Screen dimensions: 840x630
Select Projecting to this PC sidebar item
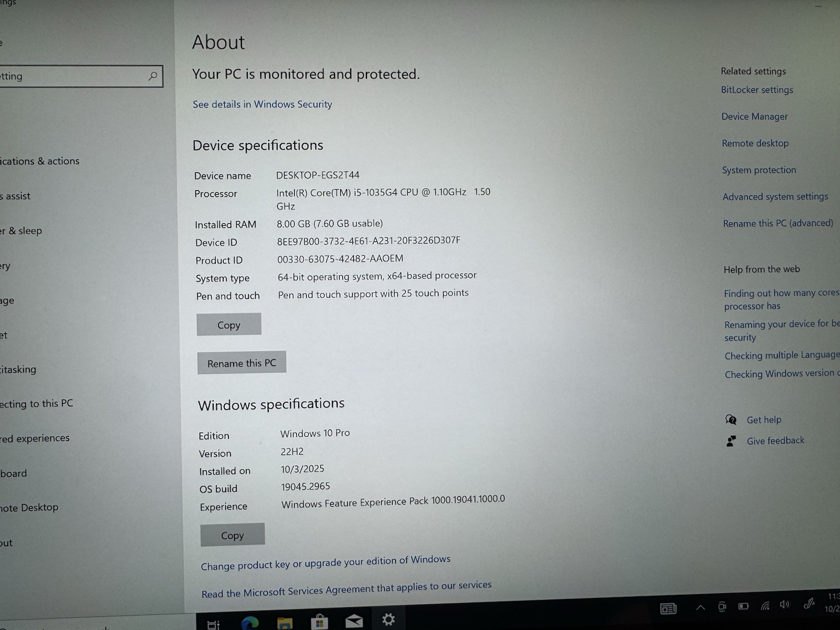[x=37, y=404]
